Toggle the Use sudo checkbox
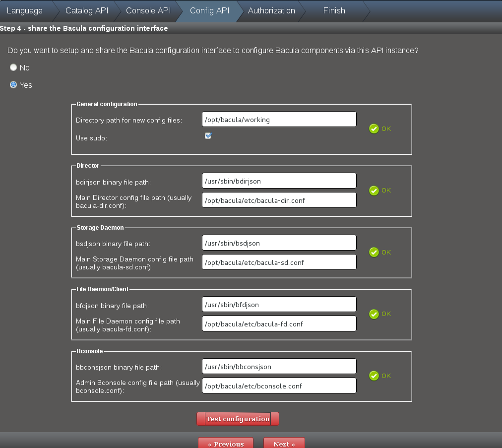Viewport: 502px width, 448px height. coord(208,136)
